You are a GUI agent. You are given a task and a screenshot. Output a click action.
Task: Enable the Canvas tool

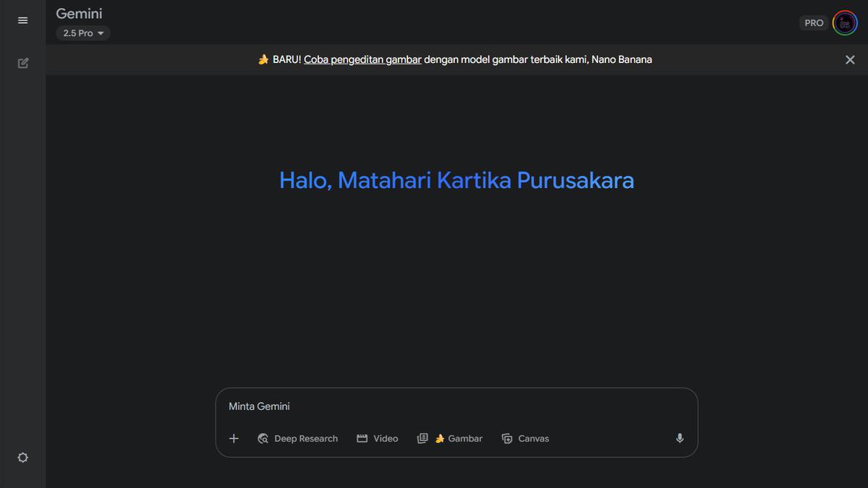(525, 438)
